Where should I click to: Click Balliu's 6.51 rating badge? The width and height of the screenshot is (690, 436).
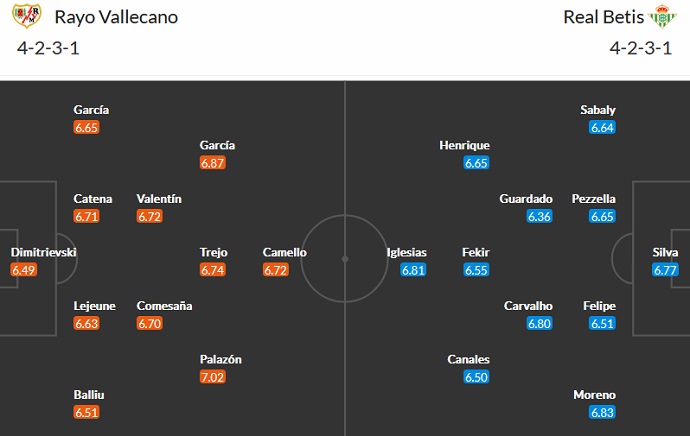point(87,413)
